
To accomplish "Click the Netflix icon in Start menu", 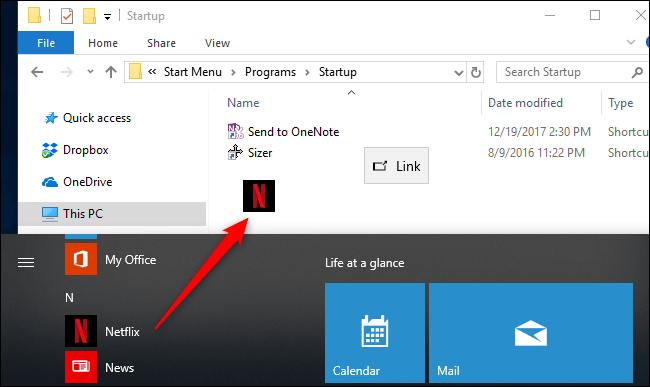I will [81, 331].
